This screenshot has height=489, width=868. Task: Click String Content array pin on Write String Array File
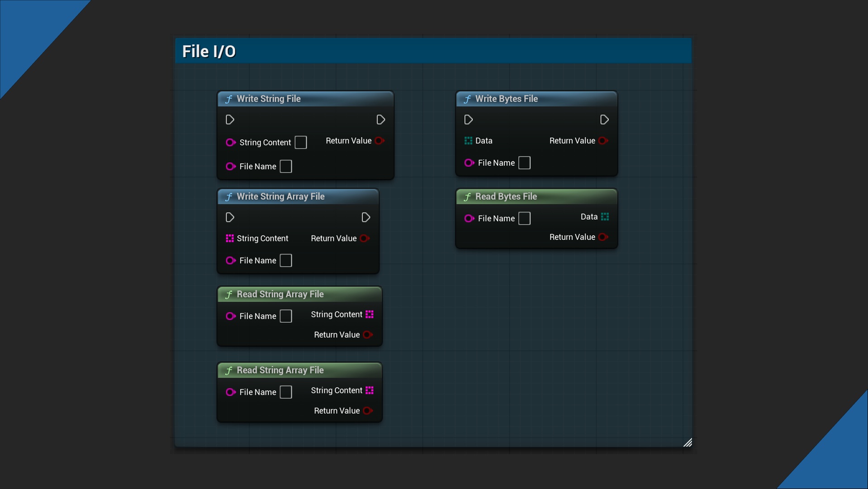click(230, 238)
